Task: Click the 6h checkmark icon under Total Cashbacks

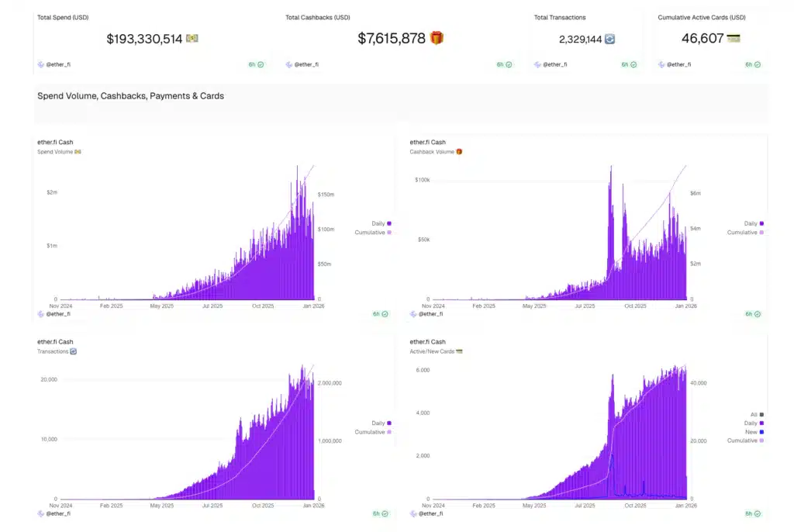Action: pos(509,64)
